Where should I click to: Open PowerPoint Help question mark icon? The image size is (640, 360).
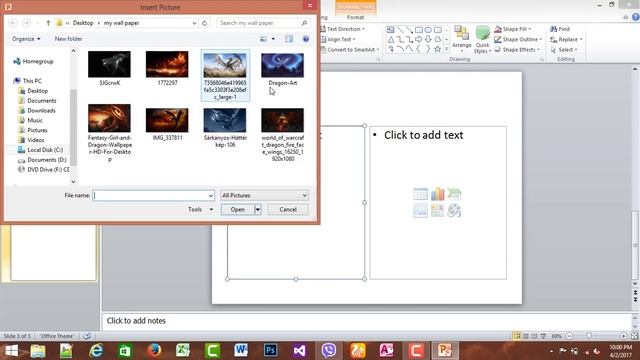(636, 17)
